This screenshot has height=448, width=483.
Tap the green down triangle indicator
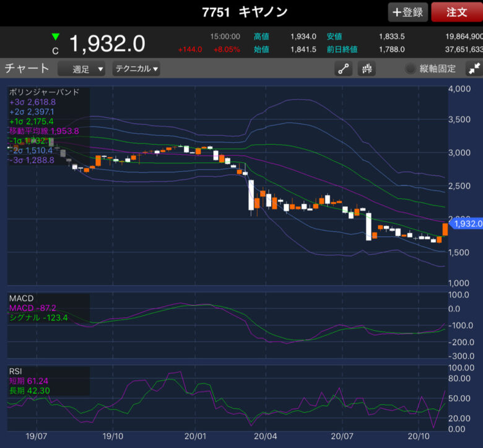(56, 37)
